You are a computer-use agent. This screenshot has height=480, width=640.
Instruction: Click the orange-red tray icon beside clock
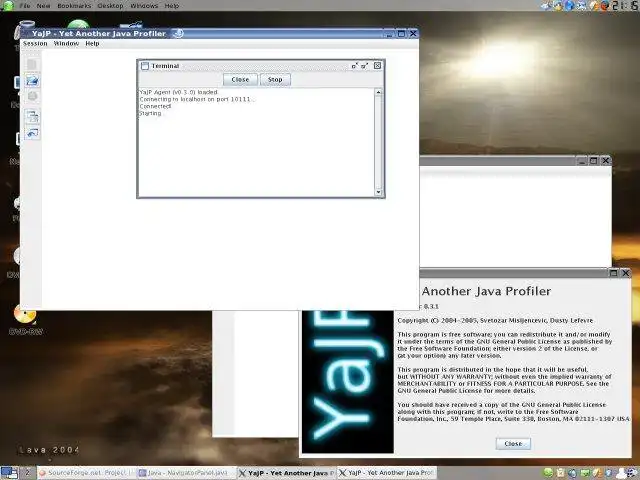605,5
